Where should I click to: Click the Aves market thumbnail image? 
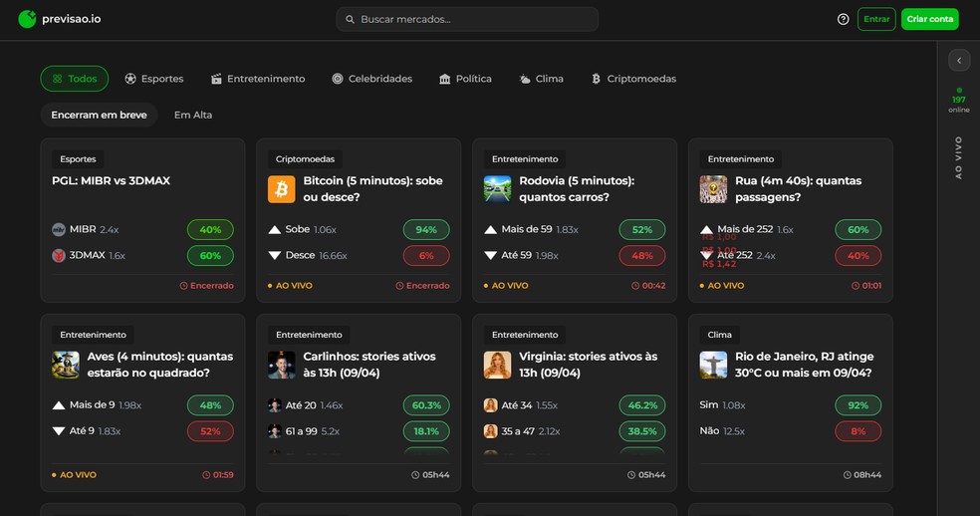(x=66, y=365)
